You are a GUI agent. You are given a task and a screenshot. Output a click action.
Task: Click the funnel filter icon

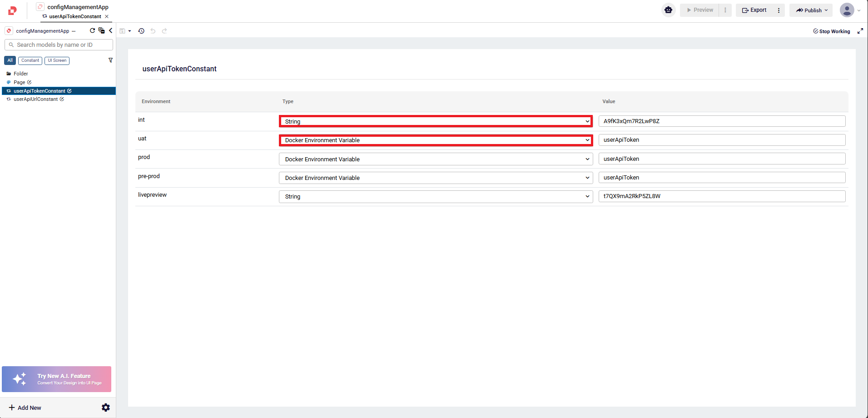pos(110,60)
